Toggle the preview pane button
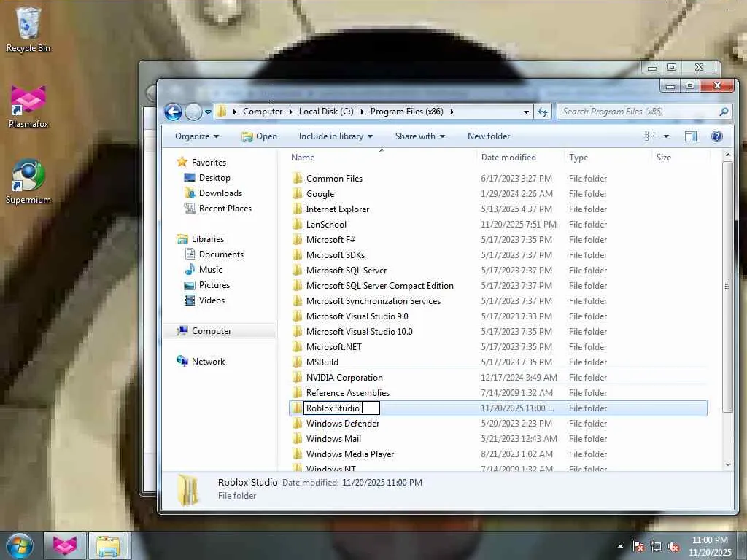This screenshot has width=747, height=560. 691,136
